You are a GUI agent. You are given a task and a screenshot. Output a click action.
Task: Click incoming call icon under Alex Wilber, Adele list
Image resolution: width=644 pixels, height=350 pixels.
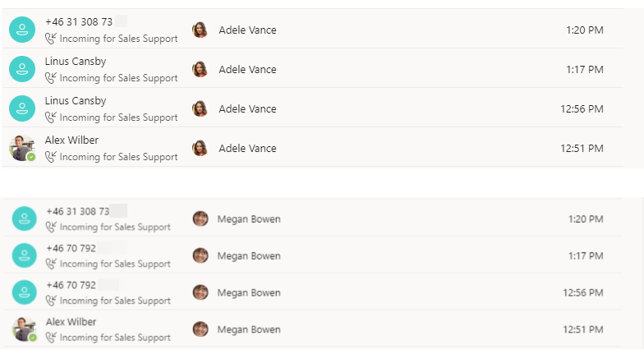tap(51, 156)
